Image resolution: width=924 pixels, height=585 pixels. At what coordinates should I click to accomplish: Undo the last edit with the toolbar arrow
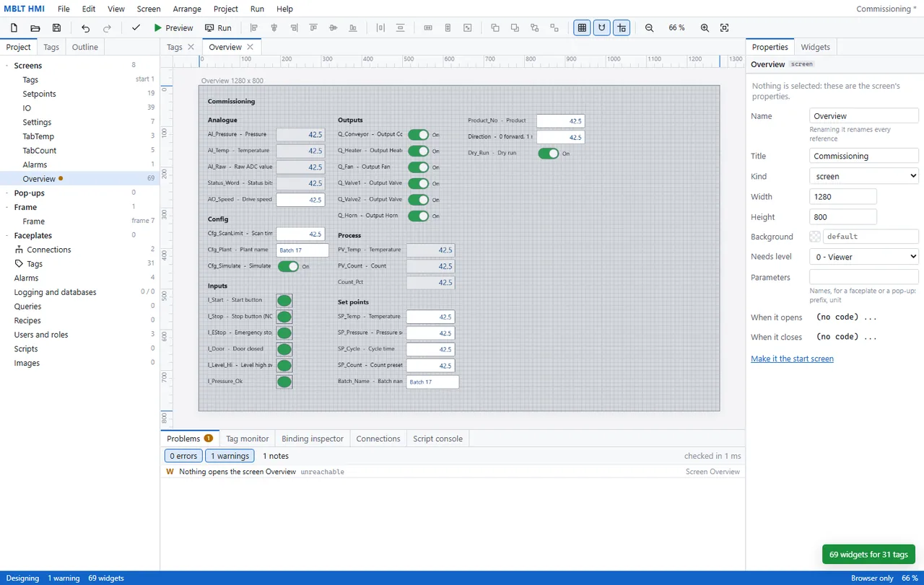pos(86,28)
